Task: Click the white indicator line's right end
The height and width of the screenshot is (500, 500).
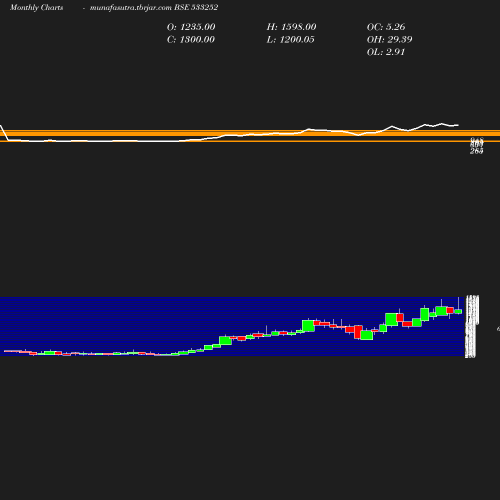Action: 458,125
